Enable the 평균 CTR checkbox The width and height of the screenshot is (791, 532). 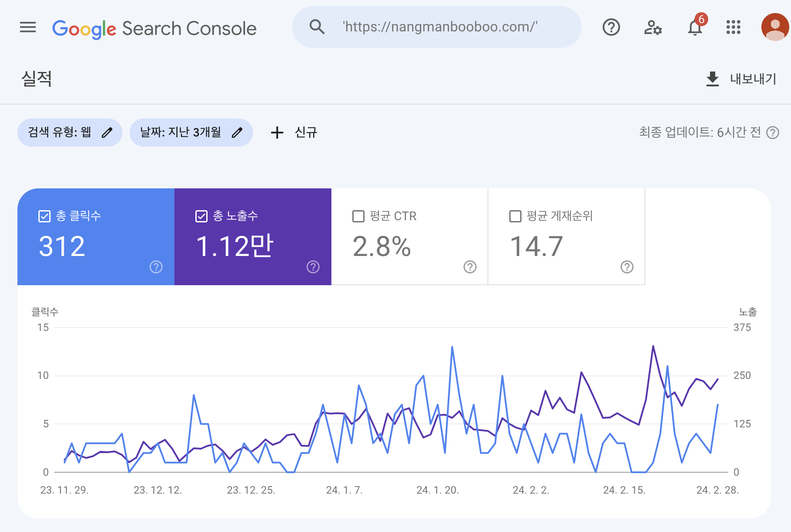pos(358,216)
